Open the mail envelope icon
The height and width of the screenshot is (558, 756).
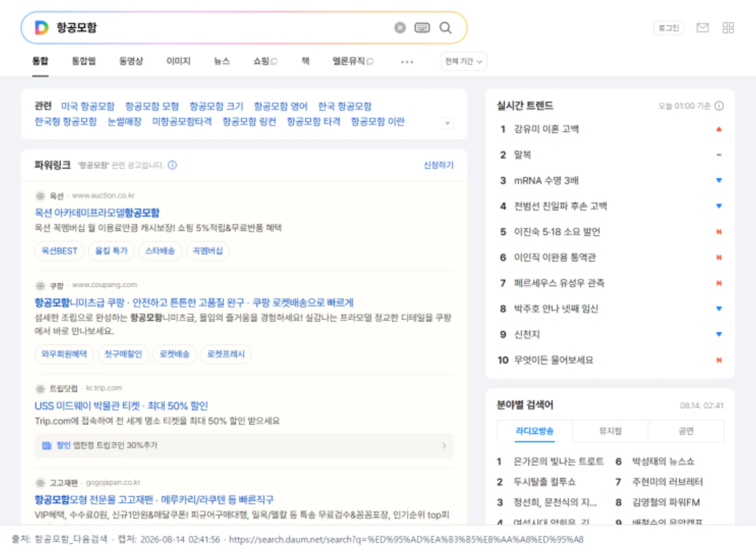click(x=702, y=28)
